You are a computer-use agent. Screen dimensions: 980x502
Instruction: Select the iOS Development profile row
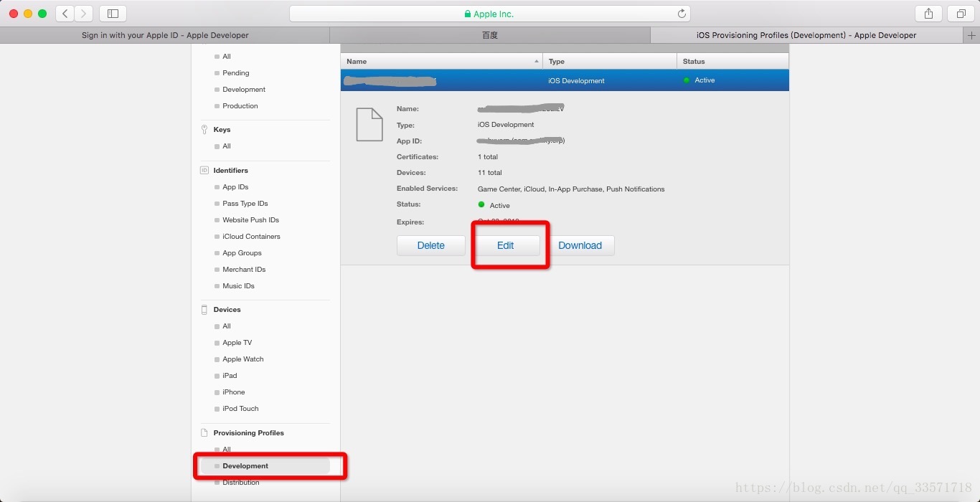[x=565, y=80]
